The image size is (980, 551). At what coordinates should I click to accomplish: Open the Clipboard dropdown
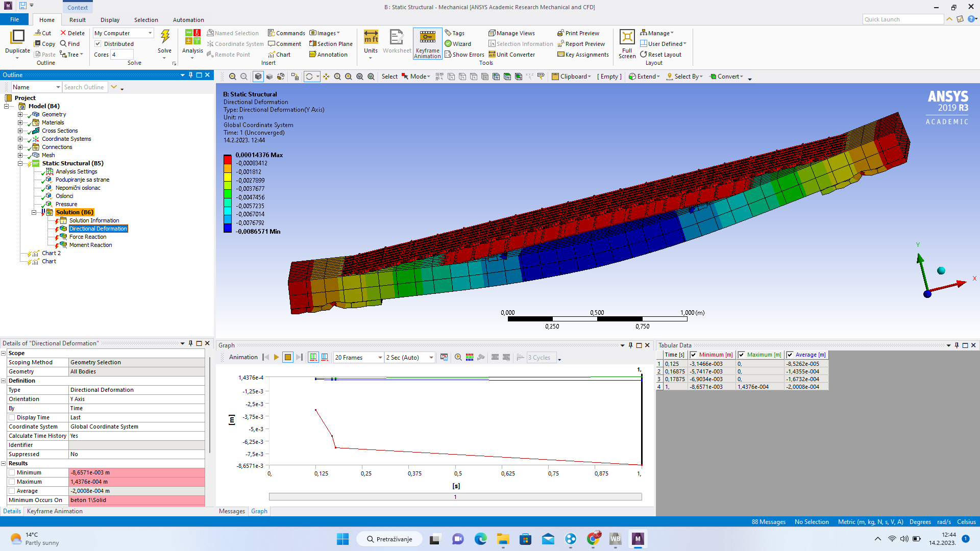tap(571, 77)
